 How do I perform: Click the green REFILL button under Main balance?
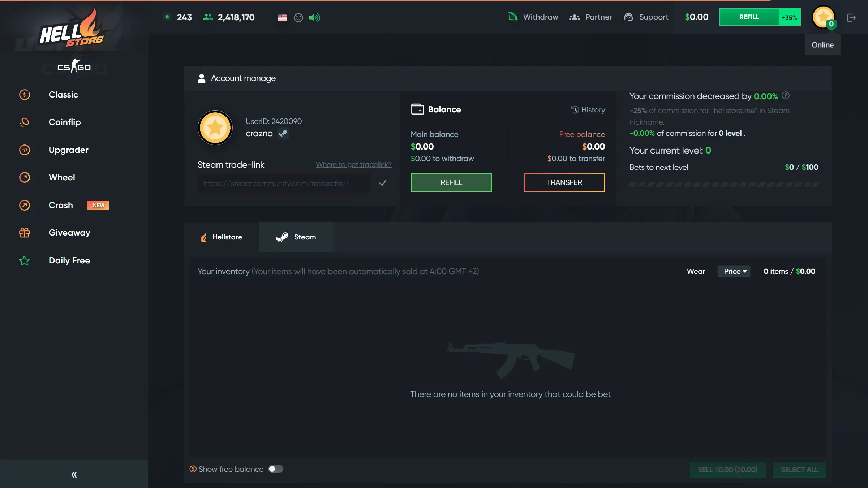(451, 182)
